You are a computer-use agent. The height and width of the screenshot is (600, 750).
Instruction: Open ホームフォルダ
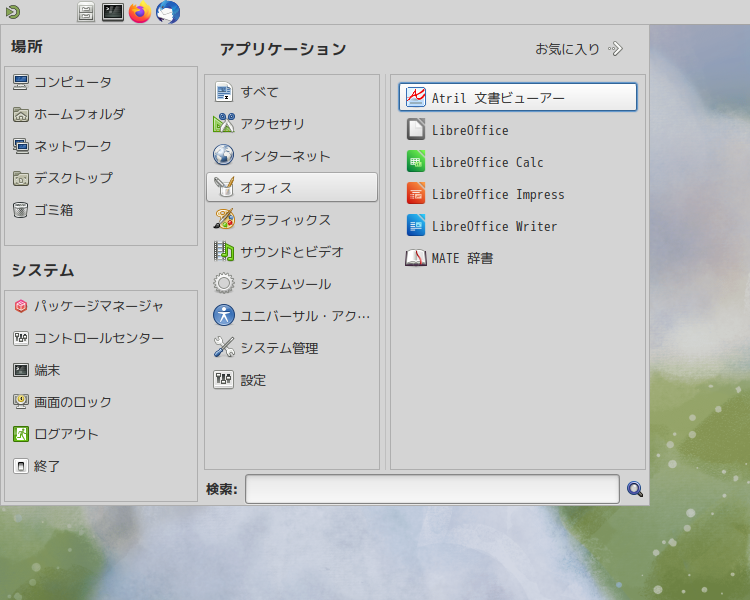coord(101,114)
